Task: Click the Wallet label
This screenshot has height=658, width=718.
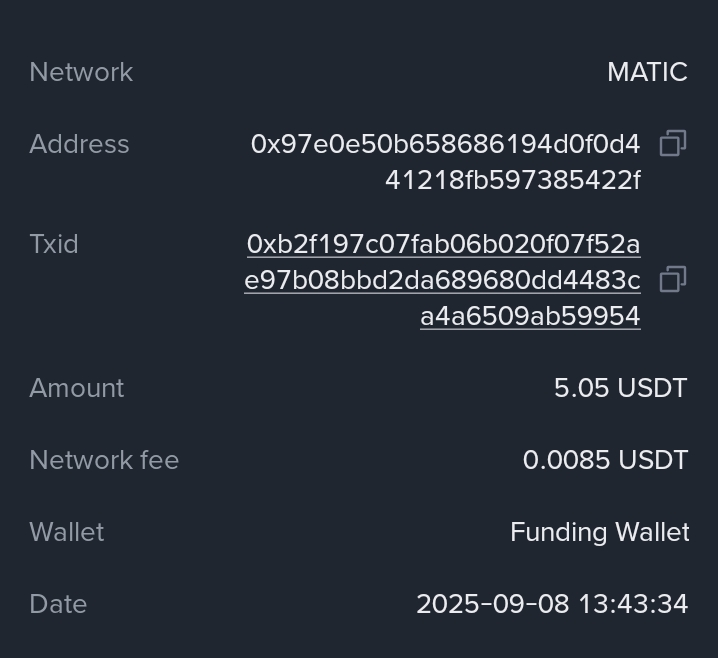Action: (67, 532)
